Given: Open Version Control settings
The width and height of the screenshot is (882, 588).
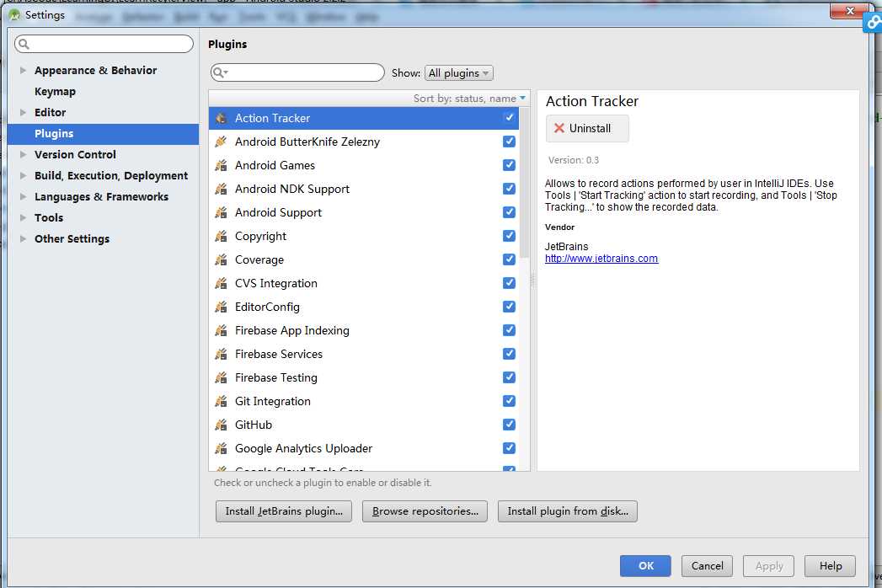Looking at the screenshot, I should coord(75,155).
